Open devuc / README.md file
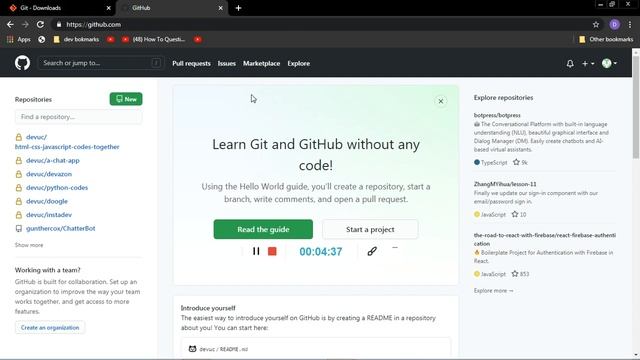 click(x=224, y=349)
